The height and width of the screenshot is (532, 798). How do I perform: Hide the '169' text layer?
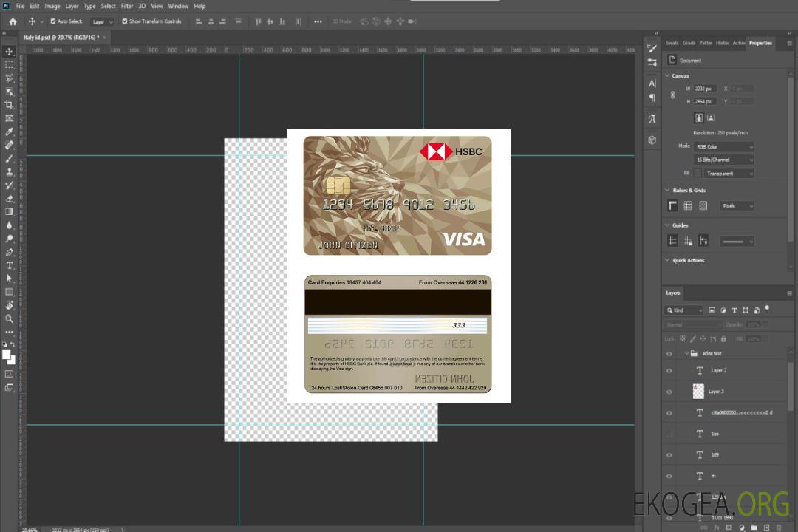pos(669,455)
